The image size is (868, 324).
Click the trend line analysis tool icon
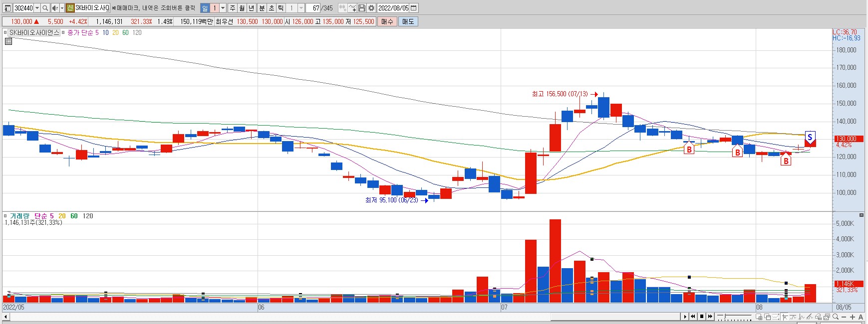(x=810, y=317)
